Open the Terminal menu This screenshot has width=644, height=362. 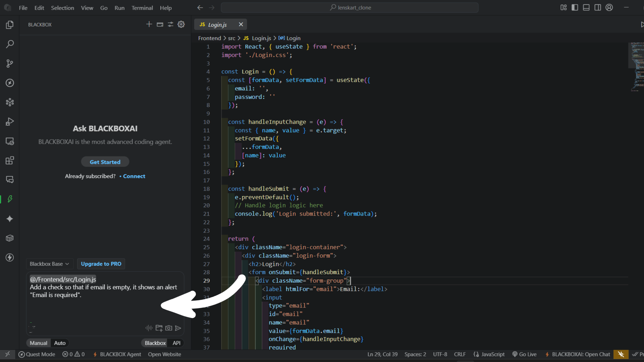[142, 8]
